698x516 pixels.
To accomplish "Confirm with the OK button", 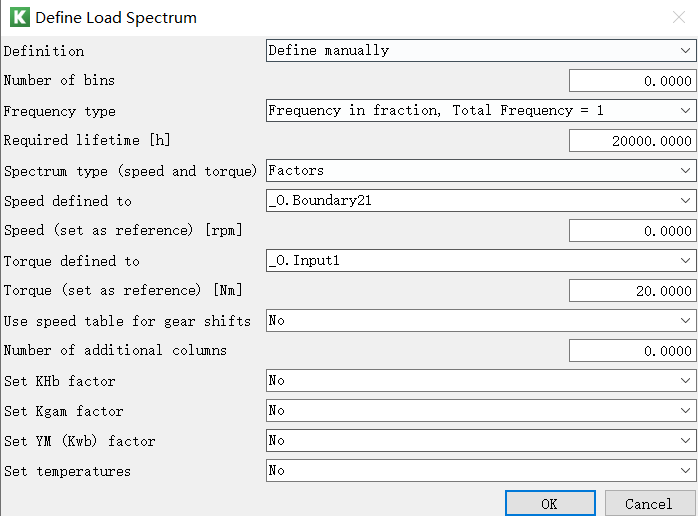I will pos(550,504).
